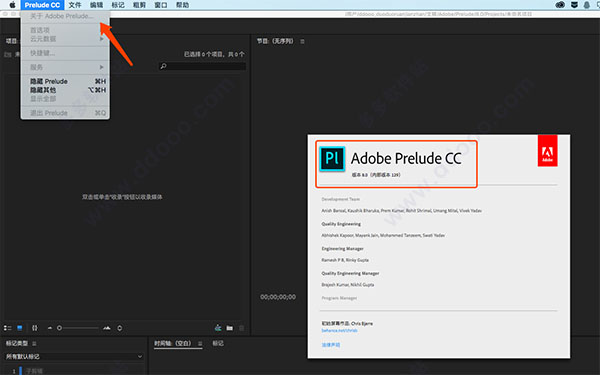Click the Prelude CC menu bar item

pos(42,5)
